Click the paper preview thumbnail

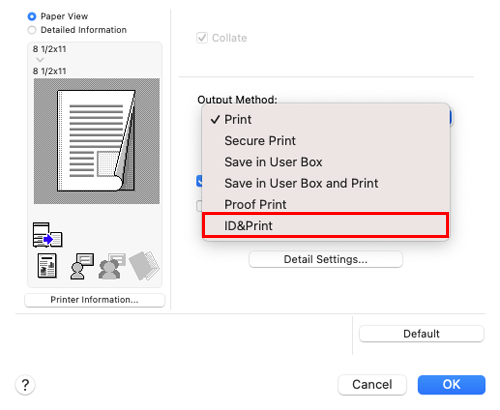pyautogui.click(x=97, y=141)
